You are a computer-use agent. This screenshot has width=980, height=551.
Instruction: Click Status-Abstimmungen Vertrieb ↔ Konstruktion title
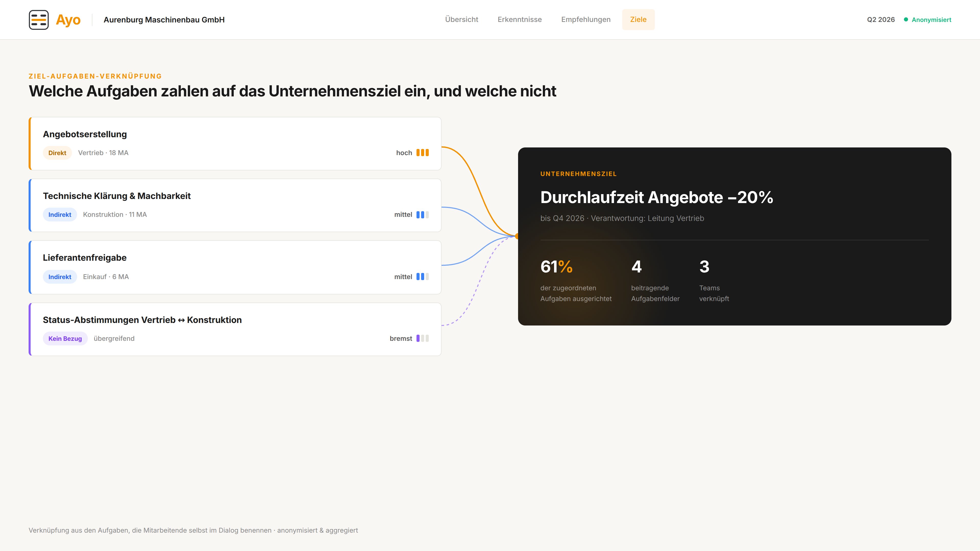(142, 320)
